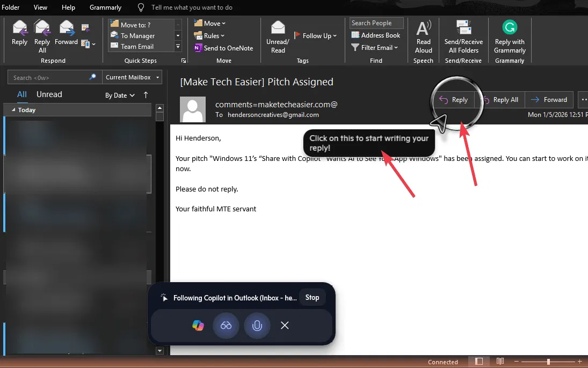This screenshot has height=368, width=588.
Task: Click Reply in the message header
Action: click(x=454, y=99)
